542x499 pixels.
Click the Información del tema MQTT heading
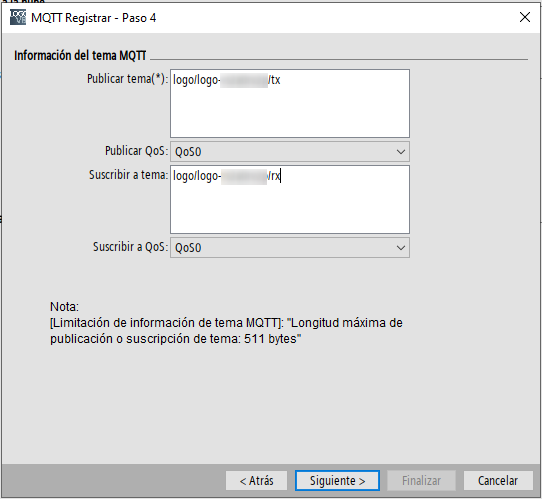(80, 55)
